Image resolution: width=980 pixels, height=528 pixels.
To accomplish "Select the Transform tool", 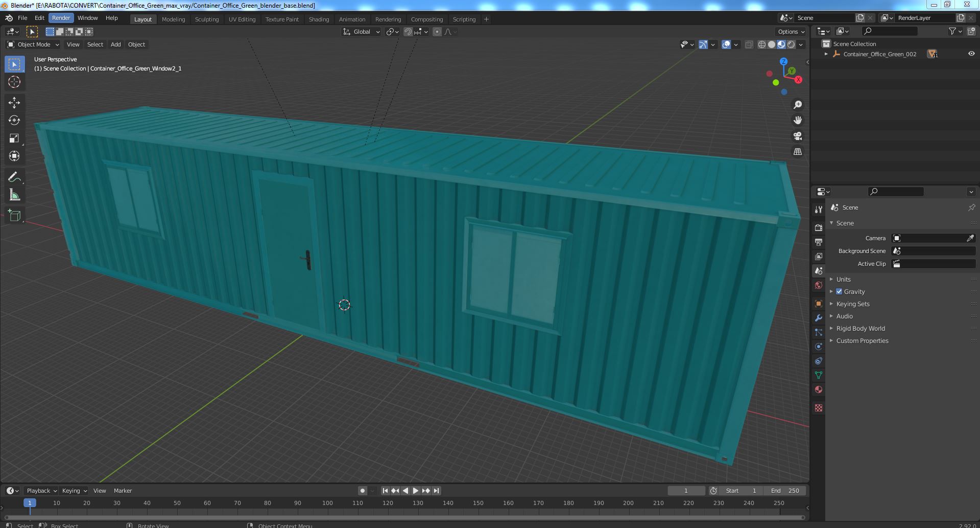I will coord(14,156).
